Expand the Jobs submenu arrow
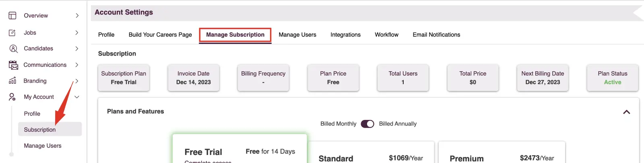Screen dimensions: 644x163 click(77, 33)
